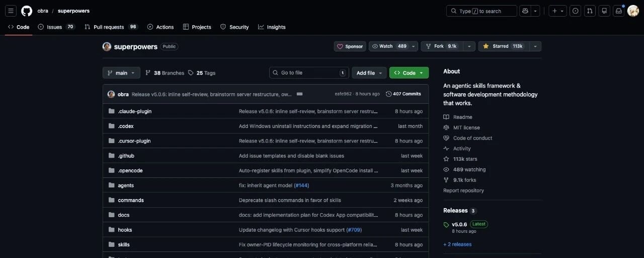
Task: View 9.1k forks link
Action: pos(460,180)
